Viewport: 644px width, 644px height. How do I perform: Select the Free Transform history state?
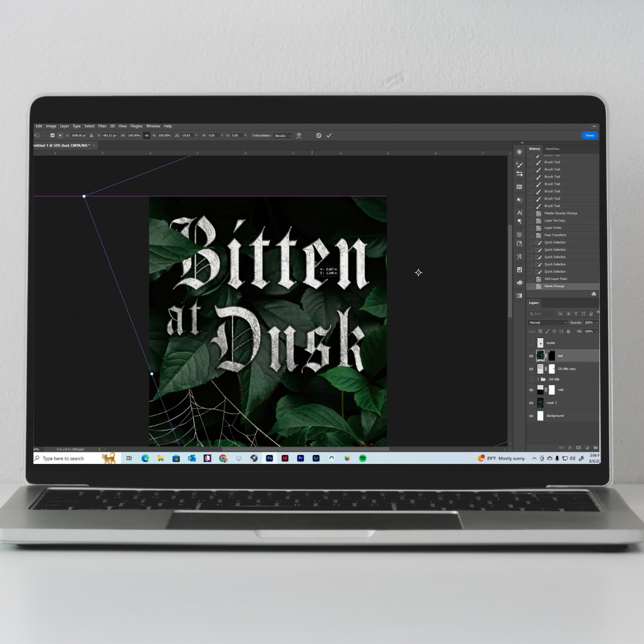(563, 236)
